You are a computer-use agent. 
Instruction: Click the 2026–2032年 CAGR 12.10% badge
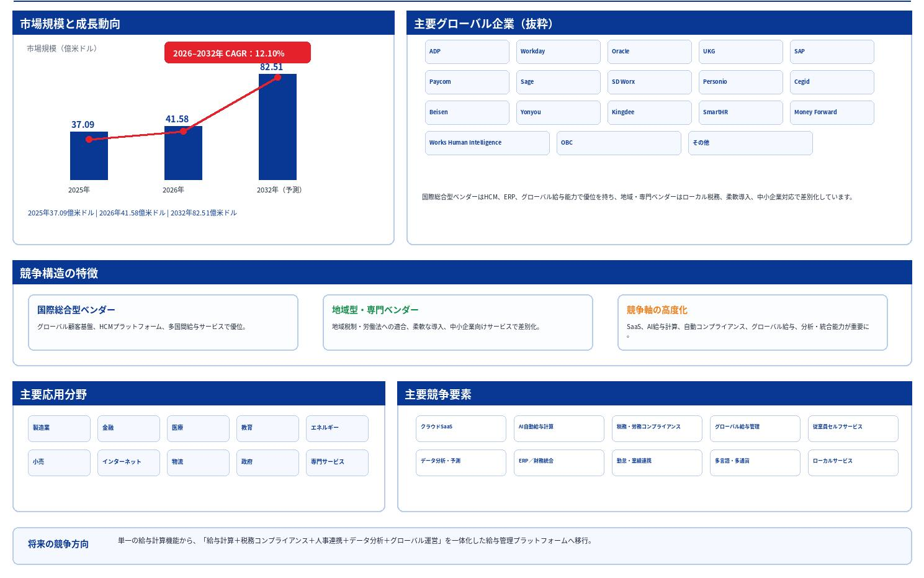click(237, 53)
